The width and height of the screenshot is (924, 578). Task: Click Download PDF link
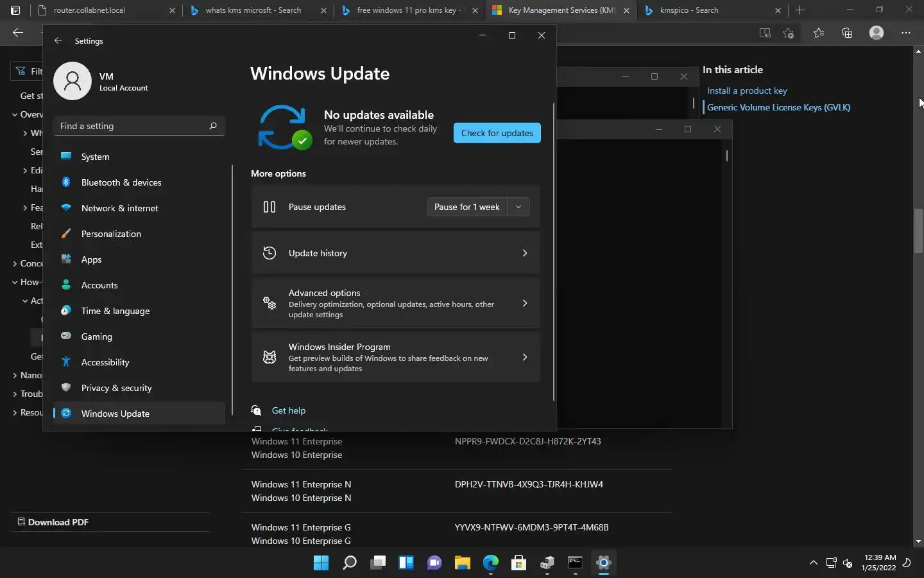point(53,522)
